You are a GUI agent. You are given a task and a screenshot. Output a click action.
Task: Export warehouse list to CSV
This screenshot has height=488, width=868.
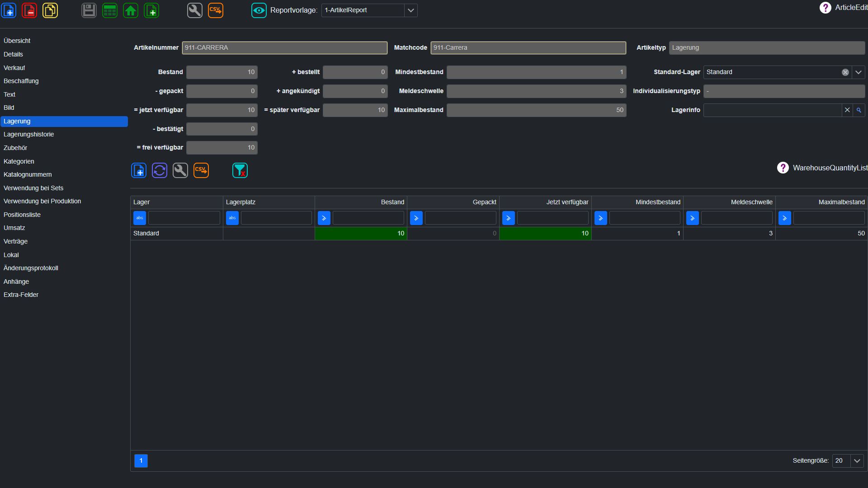201,170
